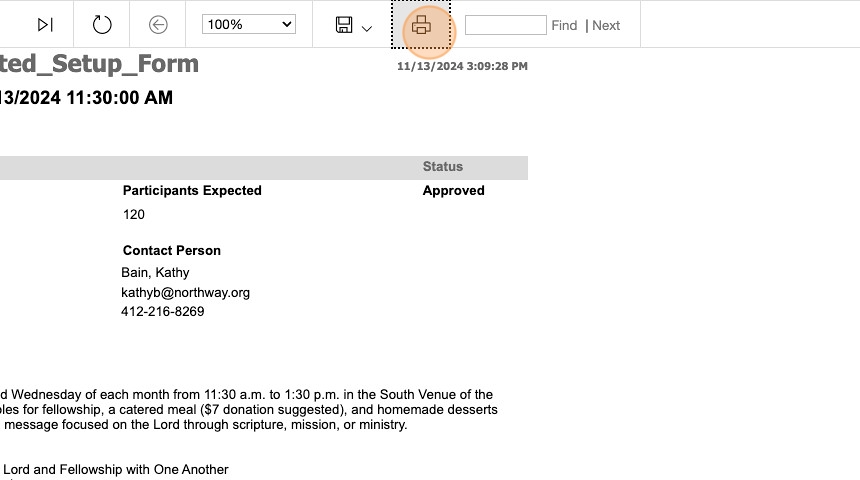Print the report with the printer icon
Viewport: 860px width, 480px height.
pyautogui.click(x=421, y=26)
